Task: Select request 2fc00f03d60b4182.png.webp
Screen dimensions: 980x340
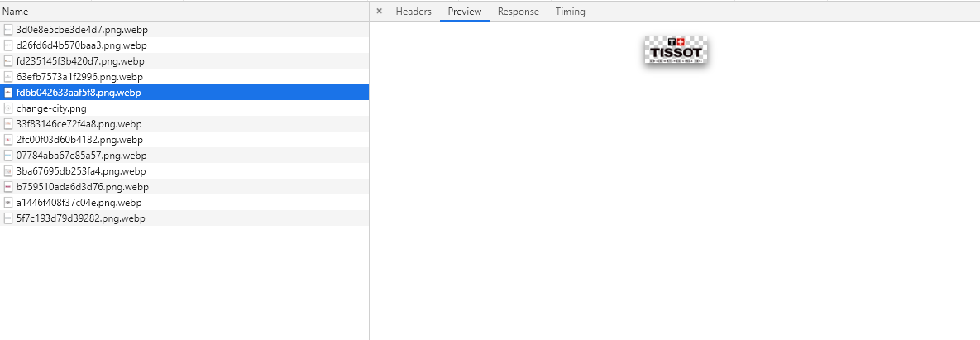Action: (79, 140)
